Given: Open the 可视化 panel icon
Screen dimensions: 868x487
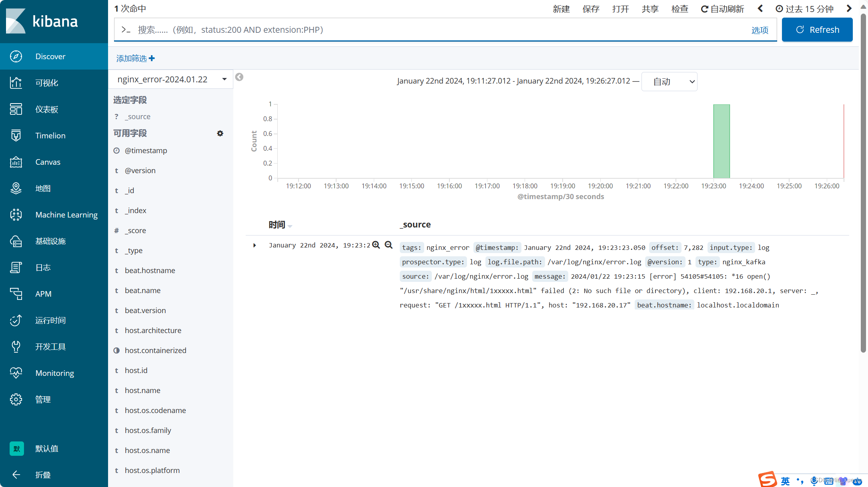Looking at the screenshot, I should [x=16, y=83].
